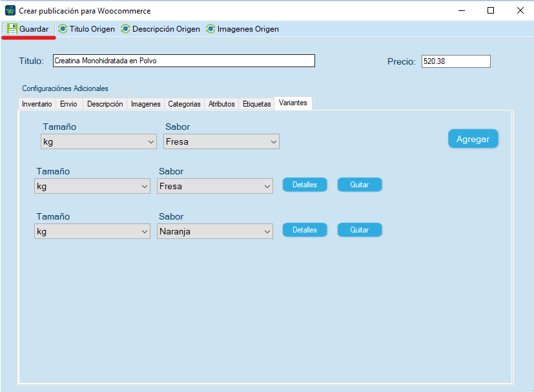Click the green Guardar floppy disk icon
This screenshot has height=392, width=534.
12,29
